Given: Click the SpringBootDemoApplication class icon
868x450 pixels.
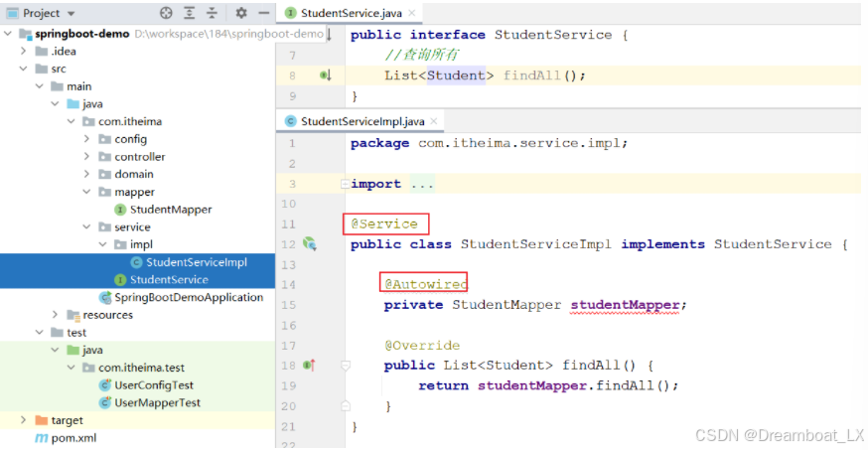Looking at the screenshot, I should click(105, 297).
